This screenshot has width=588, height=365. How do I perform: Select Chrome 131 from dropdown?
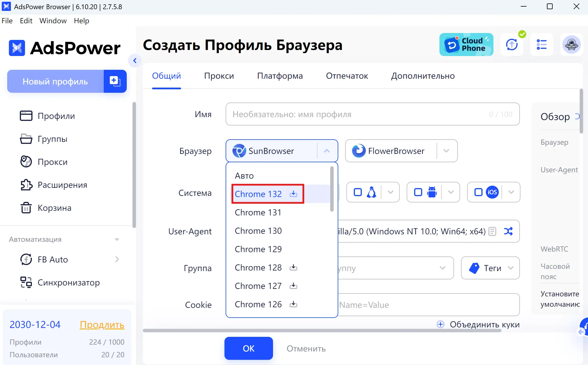click(x=258, y=212)
